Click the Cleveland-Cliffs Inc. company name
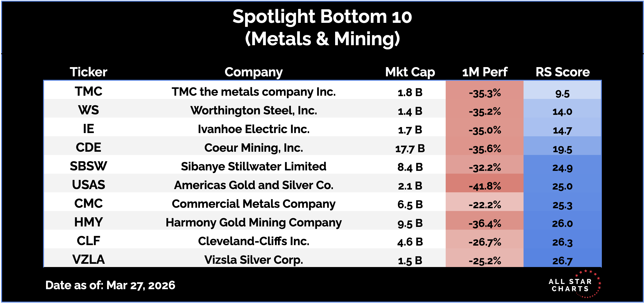This screenshot has height=303, width=644. (x=254, y=241)
